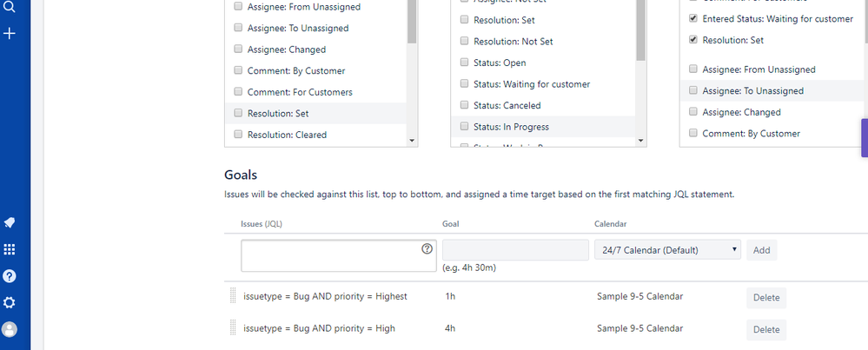Check 'Comment: By Customer' in first list
This screenshot has height=350, width=868.
tap(239, 71)
